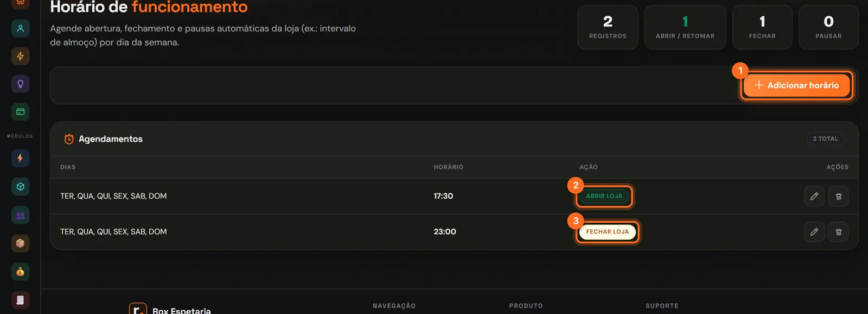The width and height of the screenshot is (868, 314).
Task: Click the money bag module icon
Action: tap(20, 272)
